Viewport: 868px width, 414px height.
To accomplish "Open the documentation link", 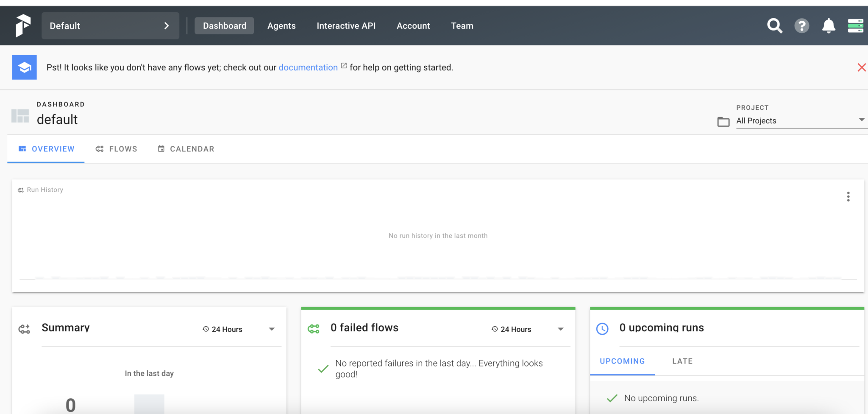I will (x=308, y=67).
